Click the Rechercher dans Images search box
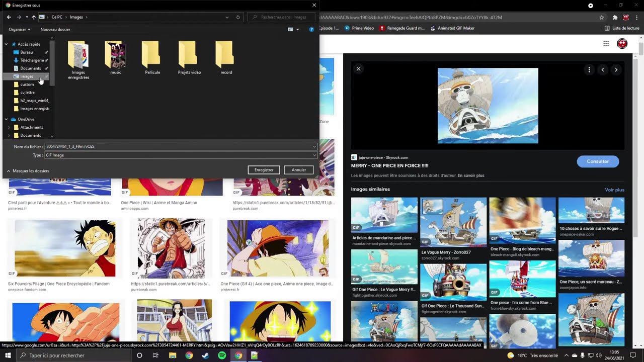 point(281,17)
